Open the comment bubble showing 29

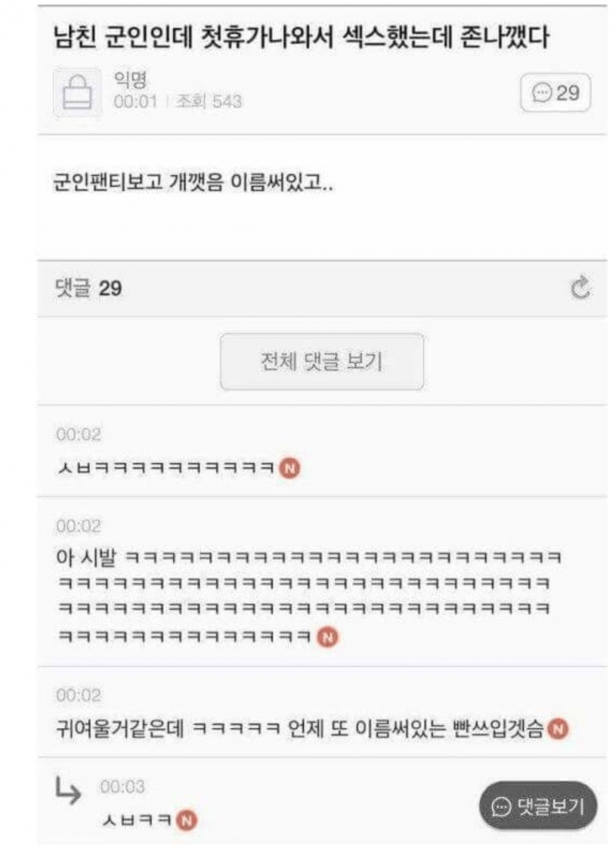(556, 92)
